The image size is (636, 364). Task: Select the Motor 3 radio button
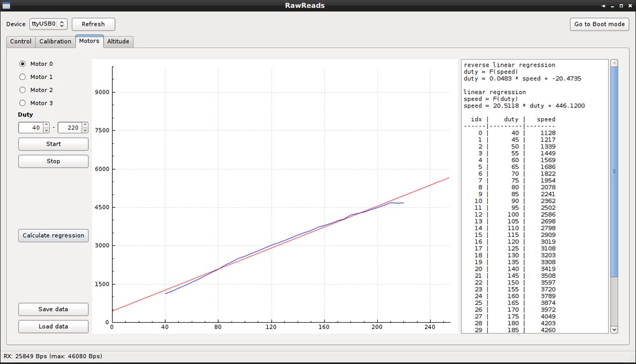click(23, 103)
